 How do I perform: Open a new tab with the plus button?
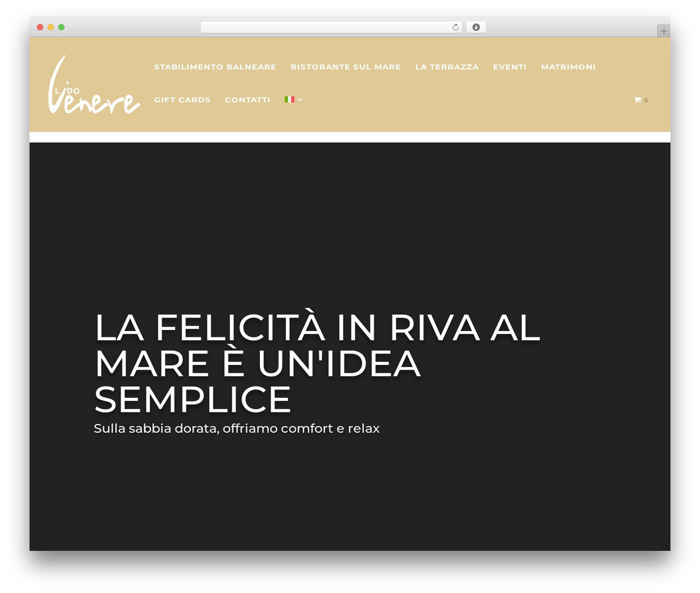pyautogui.click(x=663, y=31)
